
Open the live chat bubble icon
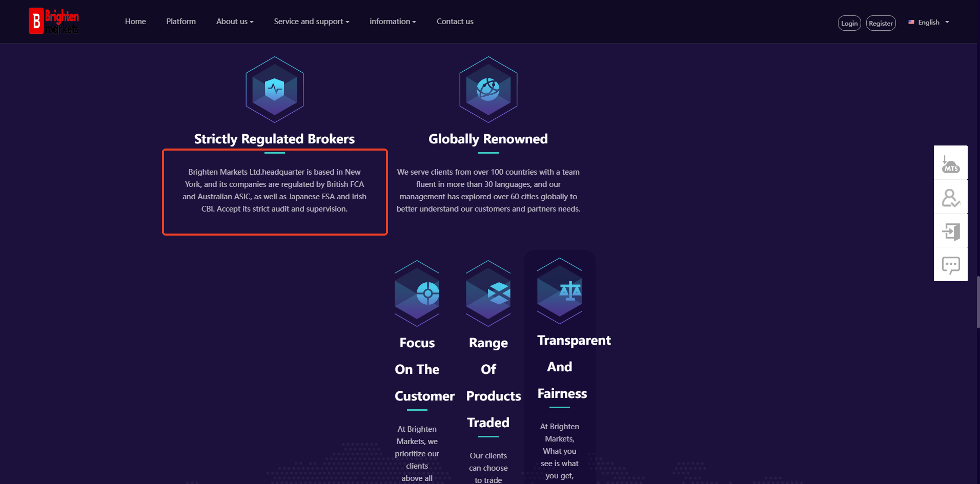point(951,265)
